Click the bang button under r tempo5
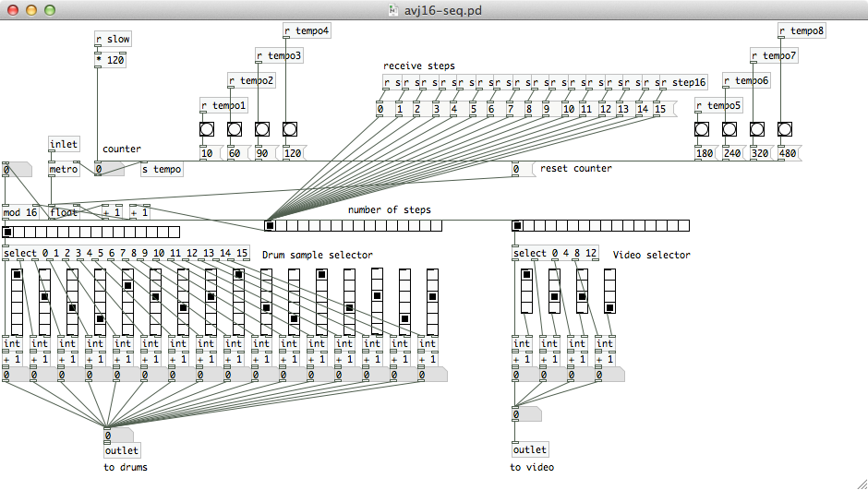 coord(702,128)
